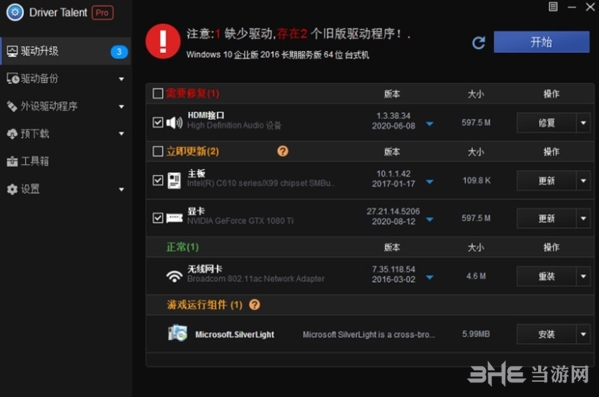Click 更新 for the 主板 driver
599x397 pixels.
(546, 180)
